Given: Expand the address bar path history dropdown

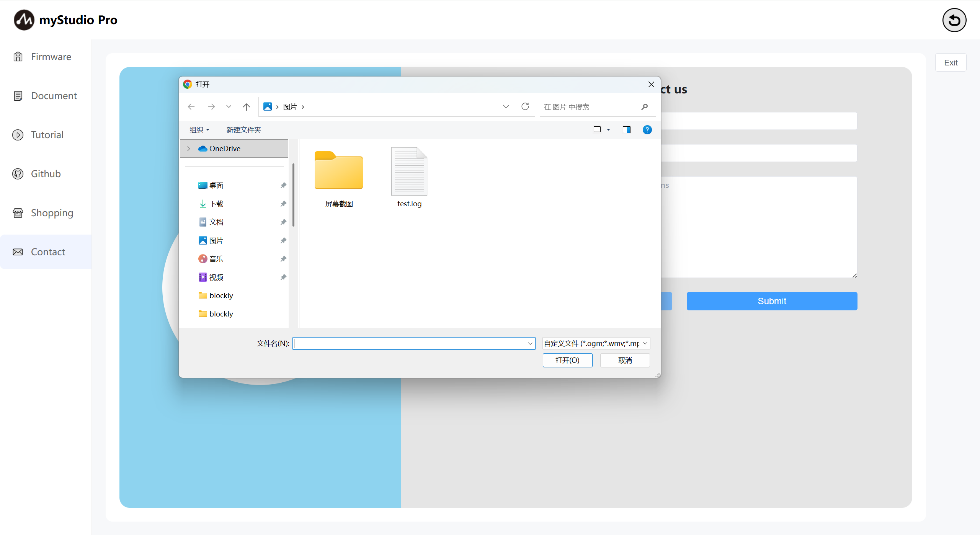Looking at the screenshot, I should [506, 107].
